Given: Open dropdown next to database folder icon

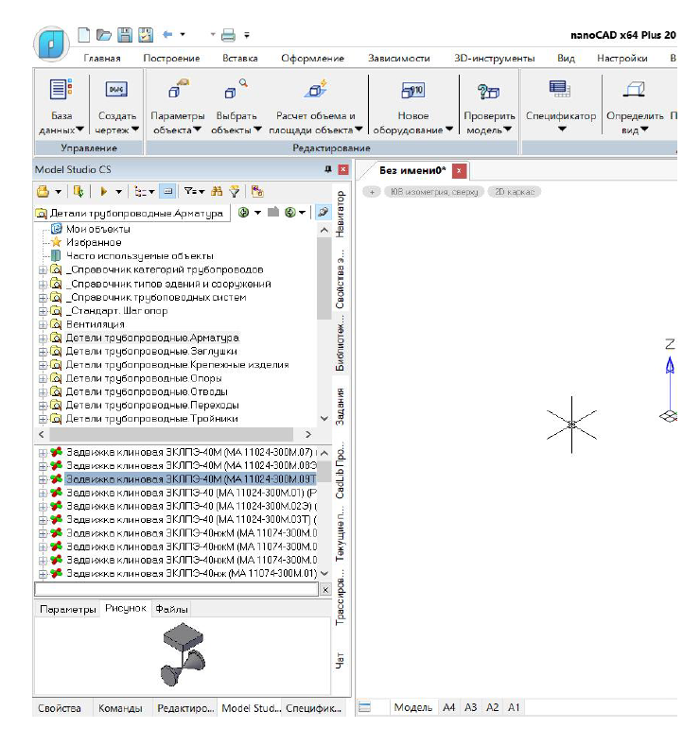Looking at the screenshot, I should (x=58, y=192).
